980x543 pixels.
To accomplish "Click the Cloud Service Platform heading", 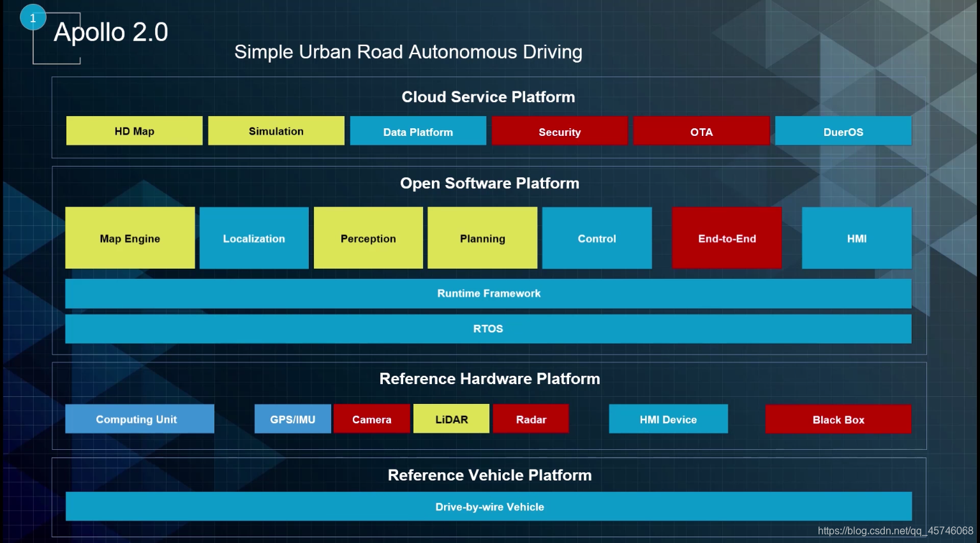I will point(488,97).
